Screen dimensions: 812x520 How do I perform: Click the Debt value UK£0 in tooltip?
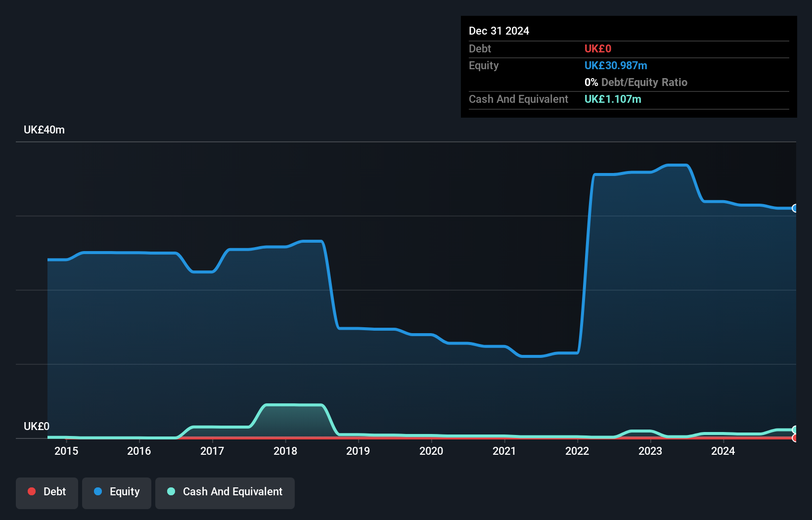click(598, 48)
